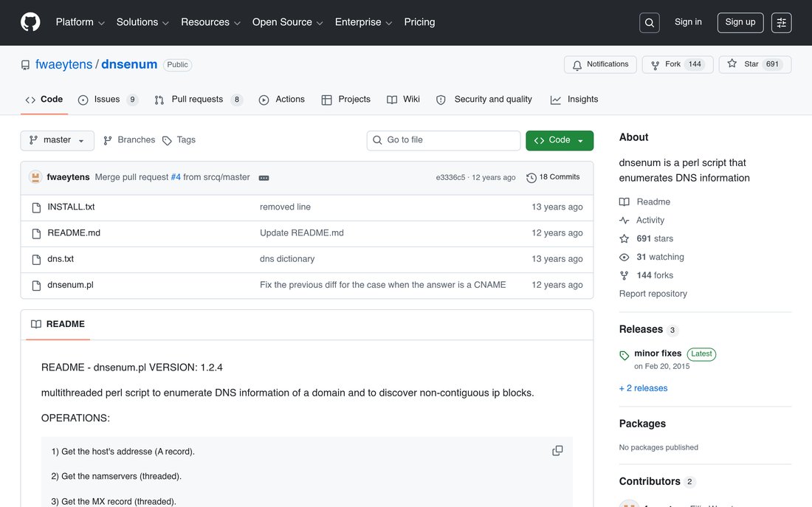Open search with the magnifier icon

[649, 23]
